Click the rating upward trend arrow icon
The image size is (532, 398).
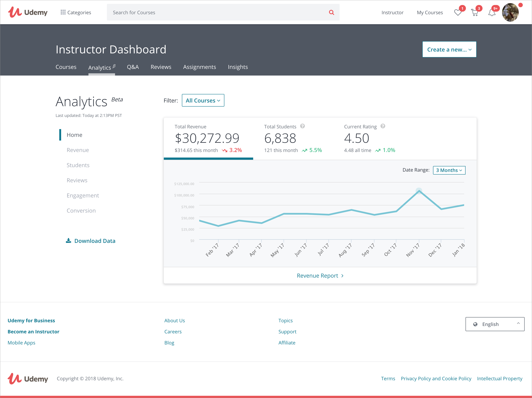378,151
